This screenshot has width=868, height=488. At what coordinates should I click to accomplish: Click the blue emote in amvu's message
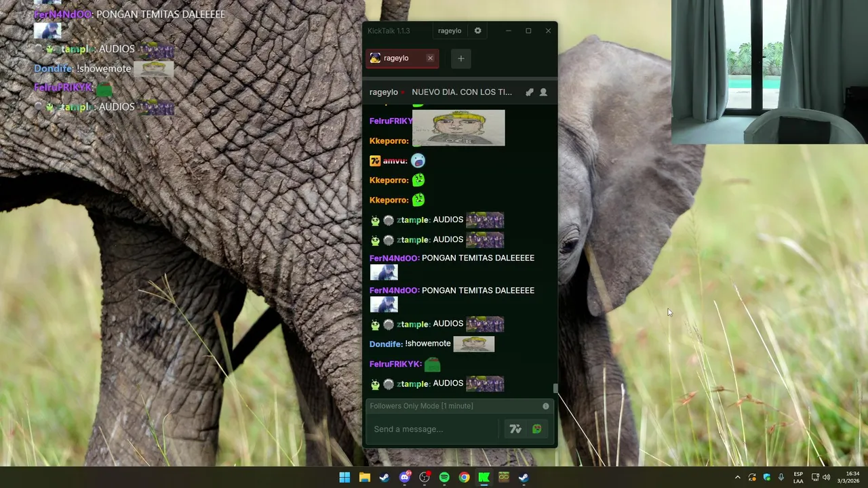[418, 161]
